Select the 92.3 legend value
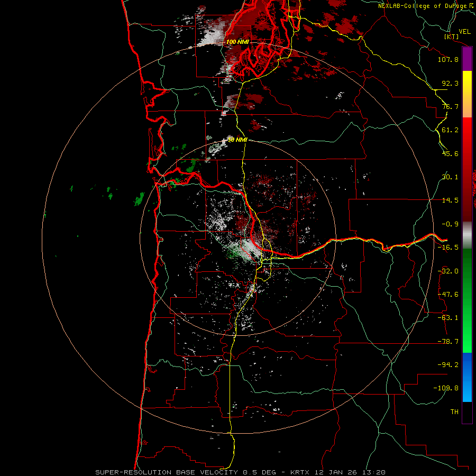Screen dimensions: 476x476 (450, 83)
